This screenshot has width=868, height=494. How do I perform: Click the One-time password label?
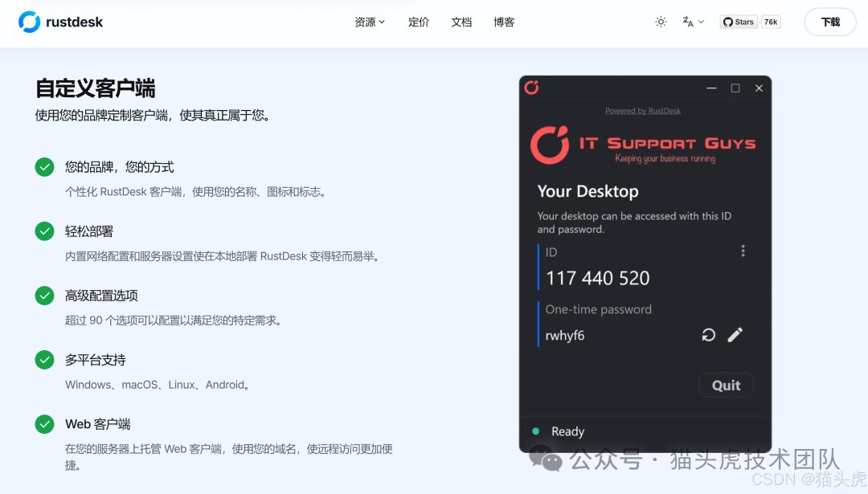[x=599, y=309]
